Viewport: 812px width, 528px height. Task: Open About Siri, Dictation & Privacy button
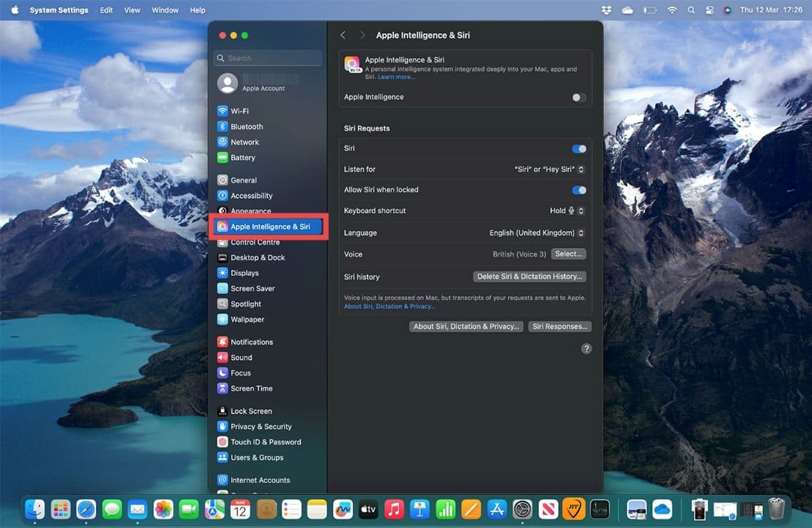tap(466, 326)
